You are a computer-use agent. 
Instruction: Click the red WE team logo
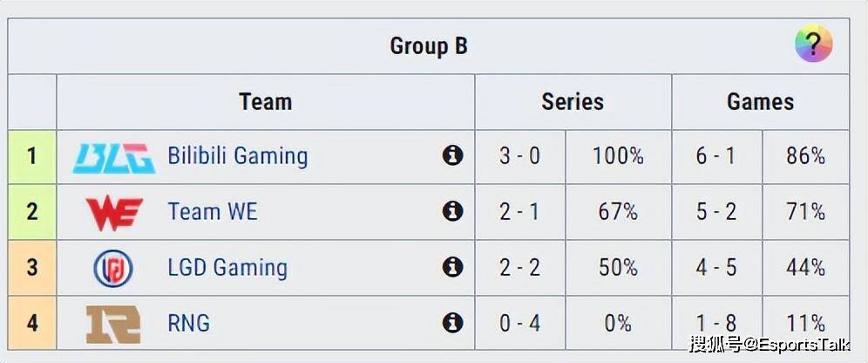pyautogui.click(x=114, y=214)
